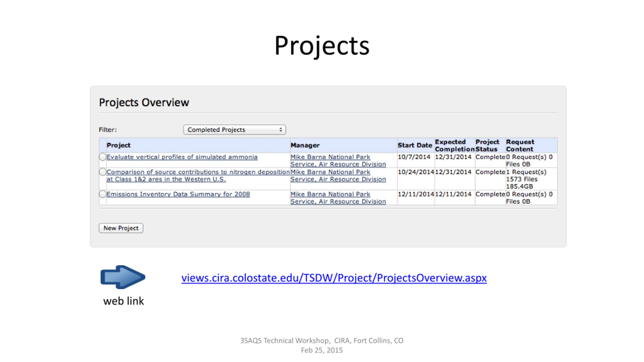The width and height of the screenshot is (644, 362).
Task: Open the Completed Projects filter dropdown
Action: tap(234, 130)
